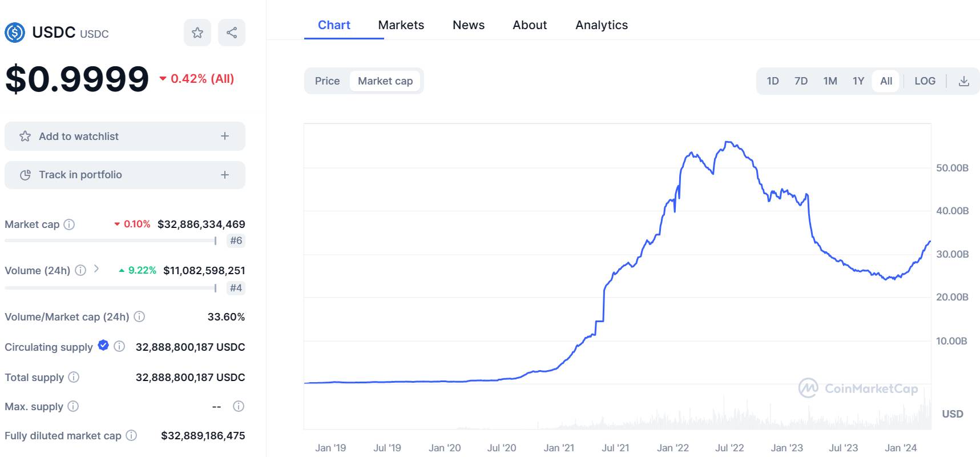Screen dimensions: 980x457
Task: Click market cap value $32,886,334,469
Action: point(201,225)
